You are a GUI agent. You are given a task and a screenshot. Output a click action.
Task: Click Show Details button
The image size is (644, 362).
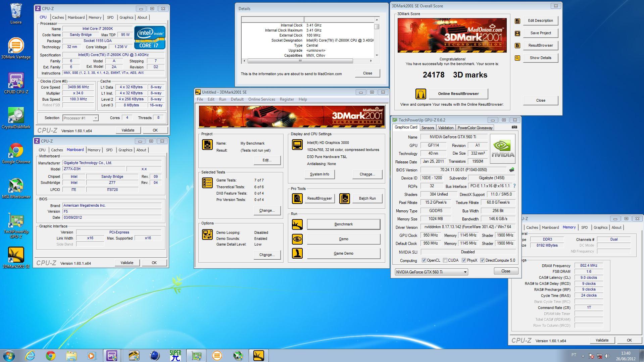point(540,58)
